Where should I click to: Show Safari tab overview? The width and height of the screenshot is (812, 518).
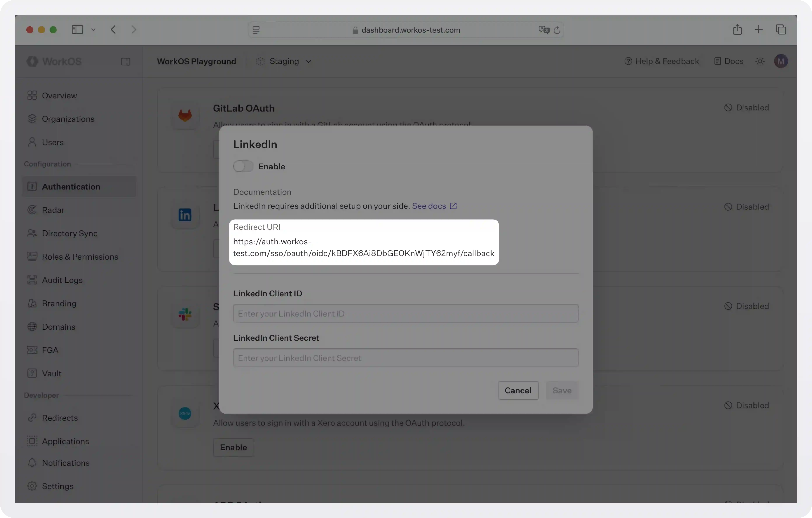pyautogui.click(x=781, y=29)
